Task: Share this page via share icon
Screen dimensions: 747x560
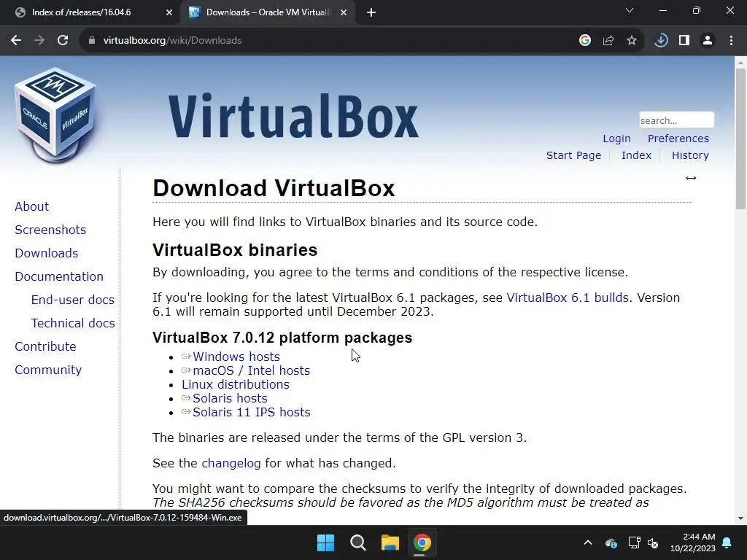Action: tap(608, 41)
